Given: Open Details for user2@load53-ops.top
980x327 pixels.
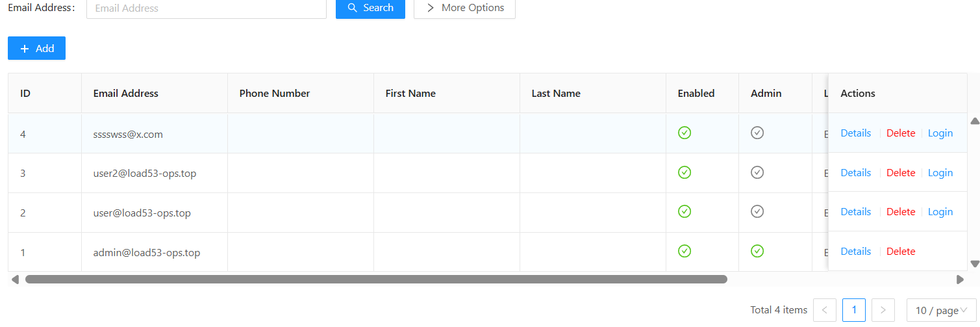Looking at the screenshot, I should 855,172.
